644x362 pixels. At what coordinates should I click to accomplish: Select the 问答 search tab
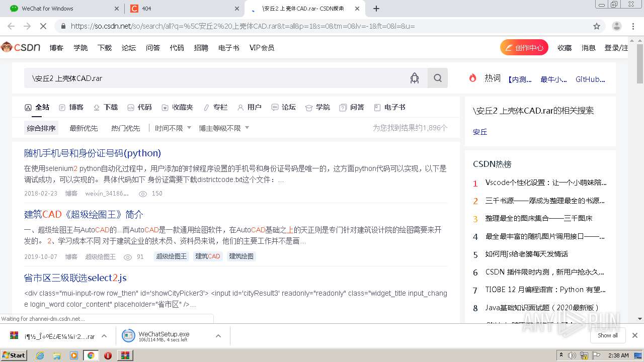pyautogui.click(x=352, y=107)
